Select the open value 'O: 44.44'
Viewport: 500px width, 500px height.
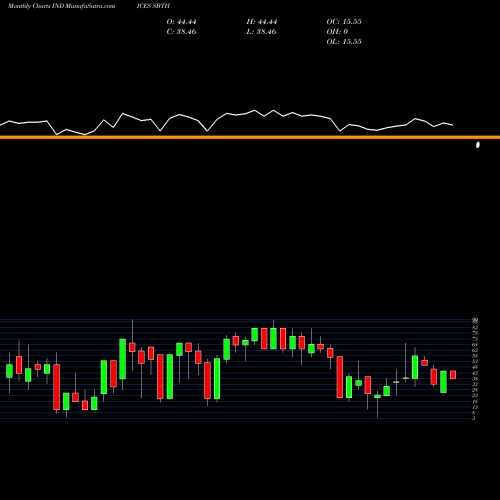coord(181,22)
